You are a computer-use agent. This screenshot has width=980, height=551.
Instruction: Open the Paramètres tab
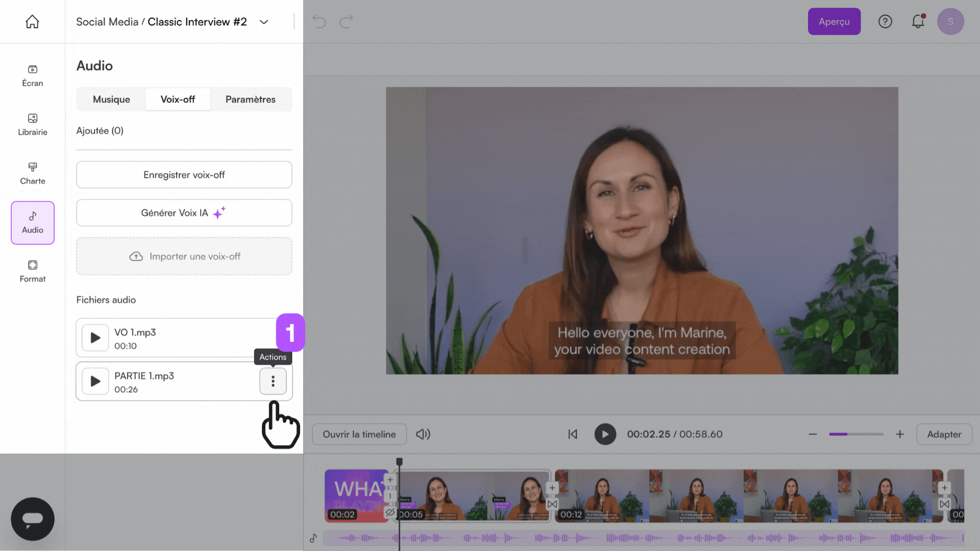(251, 99)
